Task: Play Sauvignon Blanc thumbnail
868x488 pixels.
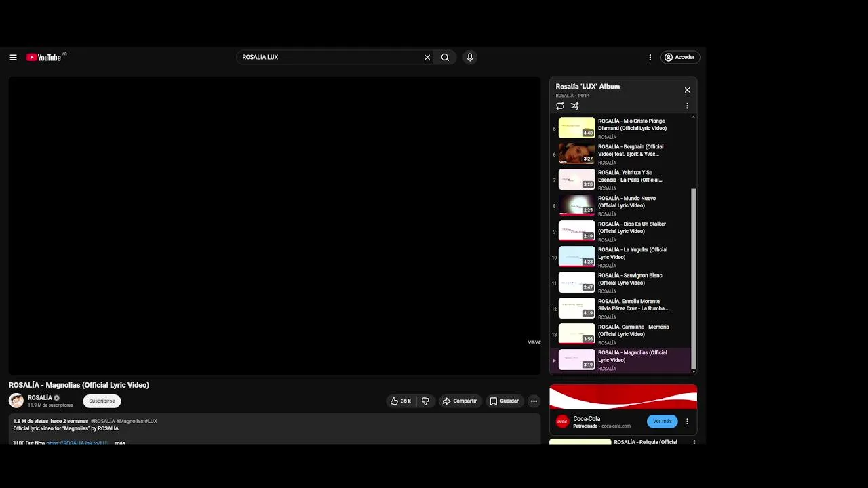Action: 576,283
